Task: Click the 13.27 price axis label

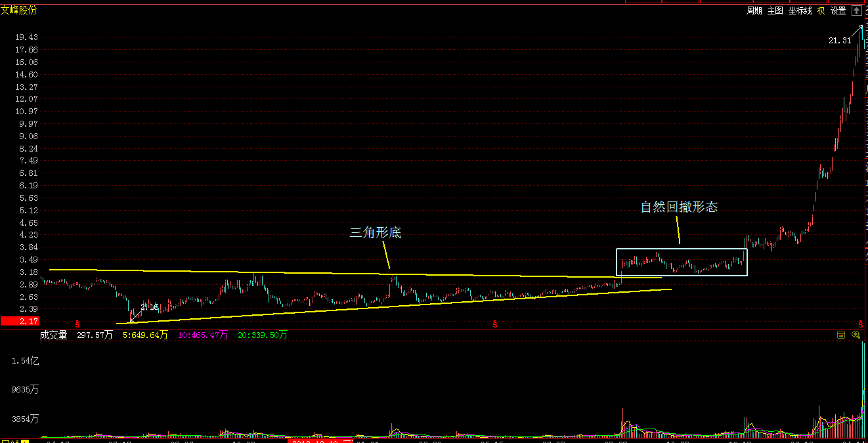Action: pyautogui.click(x=28, y=87)
